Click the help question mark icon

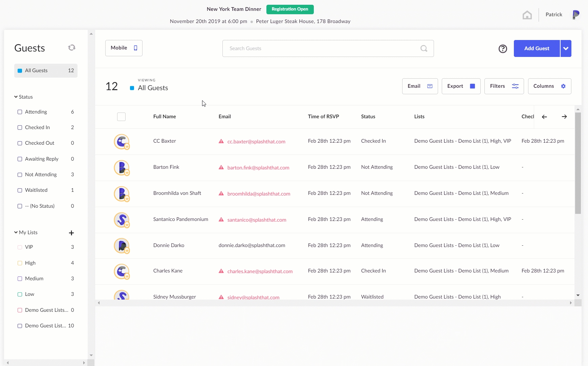(503, 49)
